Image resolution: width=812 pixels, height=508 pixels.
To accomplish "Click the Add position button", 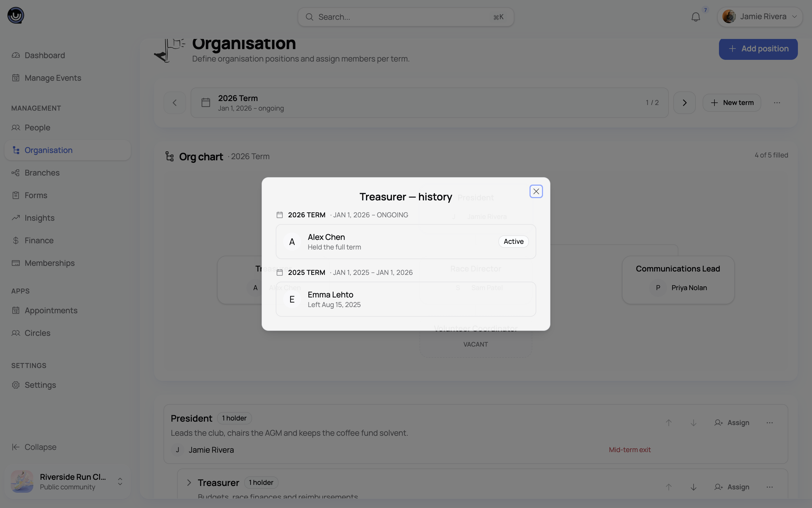I will click(x=758, y=49).
